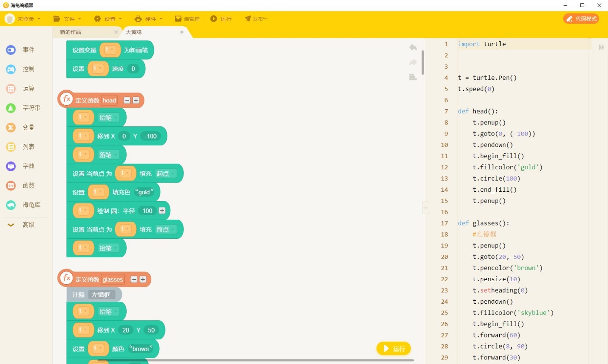Viewport: 608px width, 364px height.
Task: Click plus on head function definition
Action: 136,100
